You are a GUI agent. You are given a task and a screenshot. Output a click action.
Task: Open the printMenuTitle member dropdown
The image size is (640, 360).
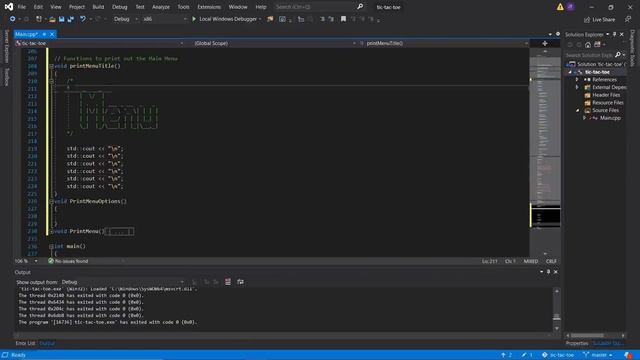tap(444, 43)
